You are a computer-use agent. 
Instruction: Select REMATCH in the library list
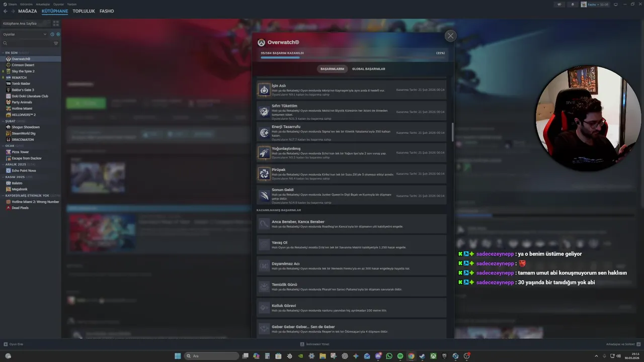(31, 77)
